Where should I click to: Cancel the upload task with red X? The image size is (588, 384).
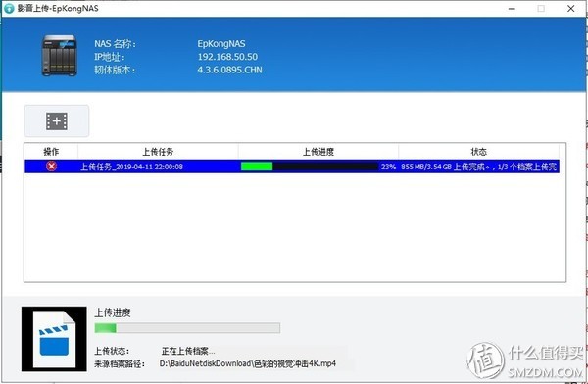(x=51, y=167)
